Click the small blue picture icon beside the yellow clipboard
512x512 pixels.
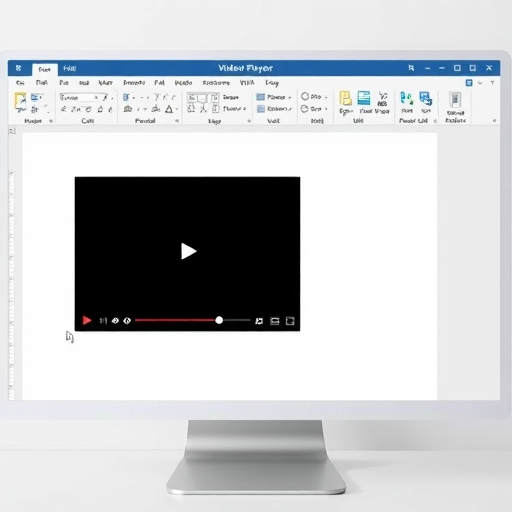(35, 97)
